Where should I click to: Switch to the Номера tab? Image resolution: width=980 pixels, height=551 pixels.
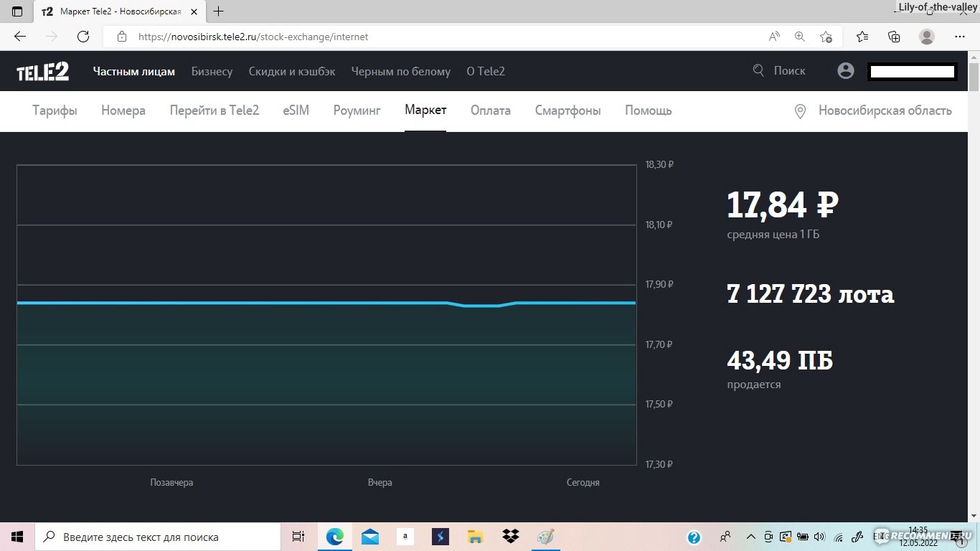click(x=123, y=110)
